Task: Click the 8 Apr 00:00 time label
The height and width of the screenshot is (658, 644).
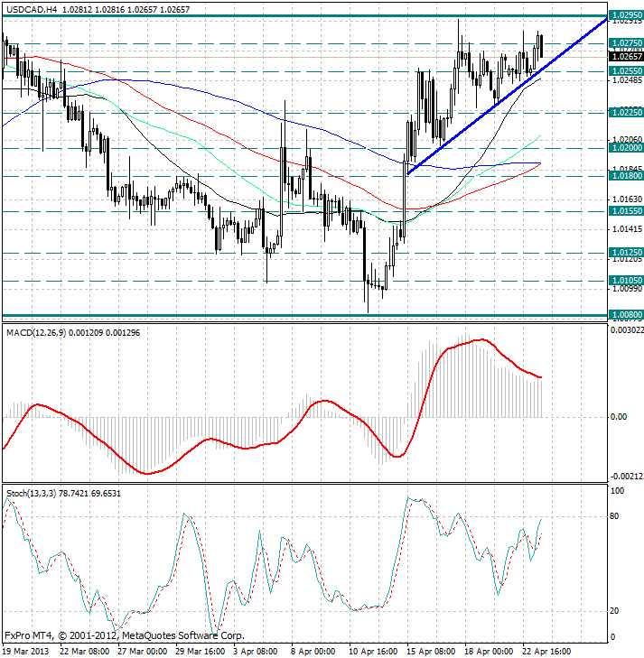Action: 313,652
